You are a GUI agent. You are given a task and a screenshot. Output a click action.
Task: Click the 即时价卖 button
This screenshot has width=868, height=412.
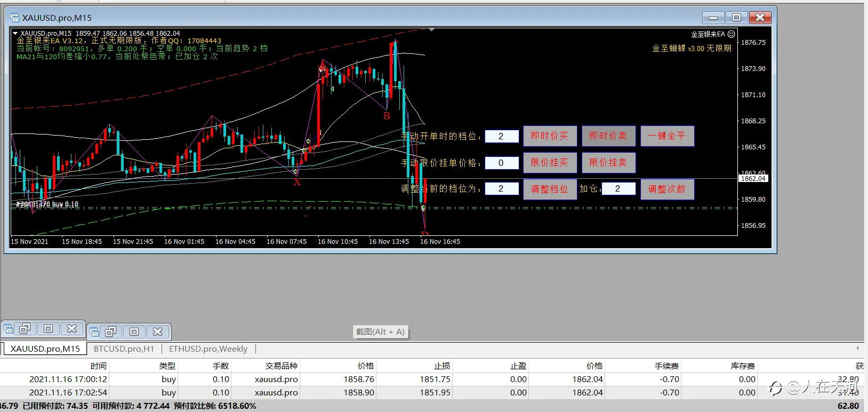[x=608, y=136]
